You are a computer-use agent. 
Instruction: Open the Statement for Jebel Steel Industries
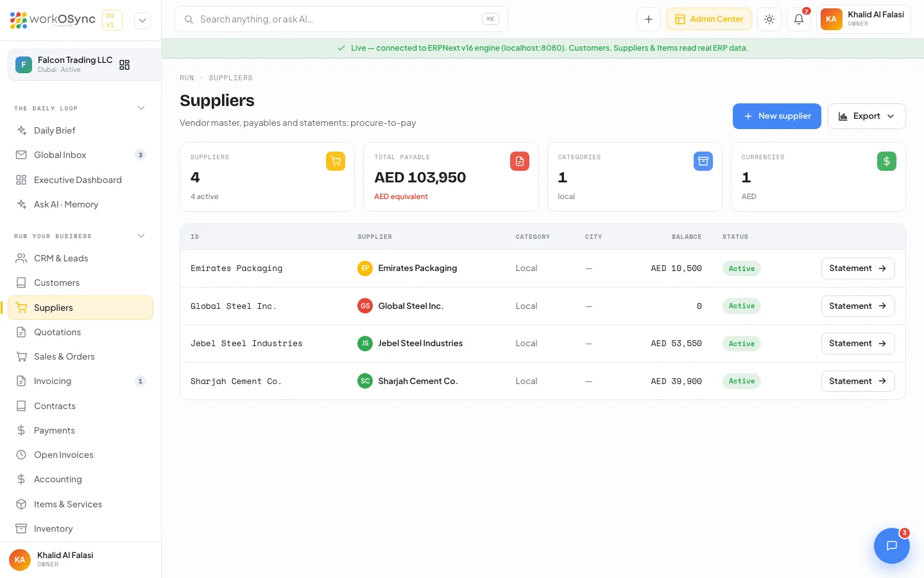click(858, 344)
